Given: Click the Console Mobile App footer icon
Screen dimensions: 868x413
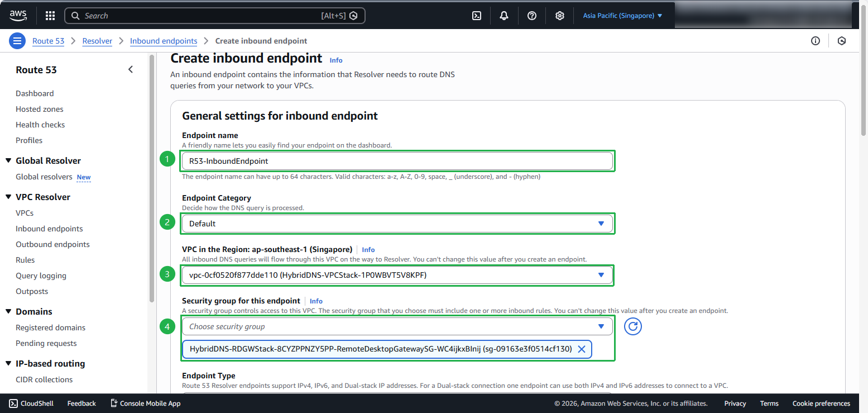Looking at the screenshot, I should (x=114, y=403).
